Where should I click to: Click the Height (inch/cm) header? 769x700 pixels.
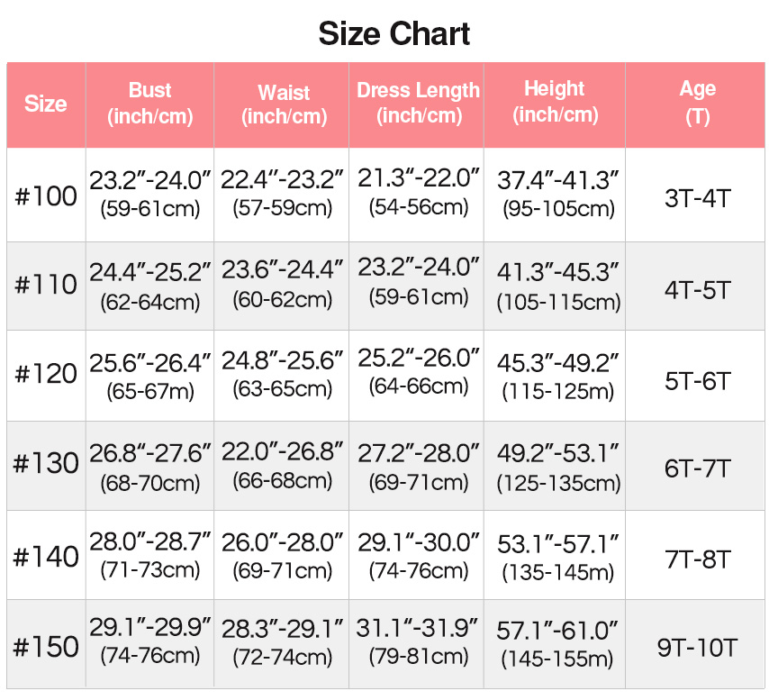pyautogui.click(x=556, y=102)
